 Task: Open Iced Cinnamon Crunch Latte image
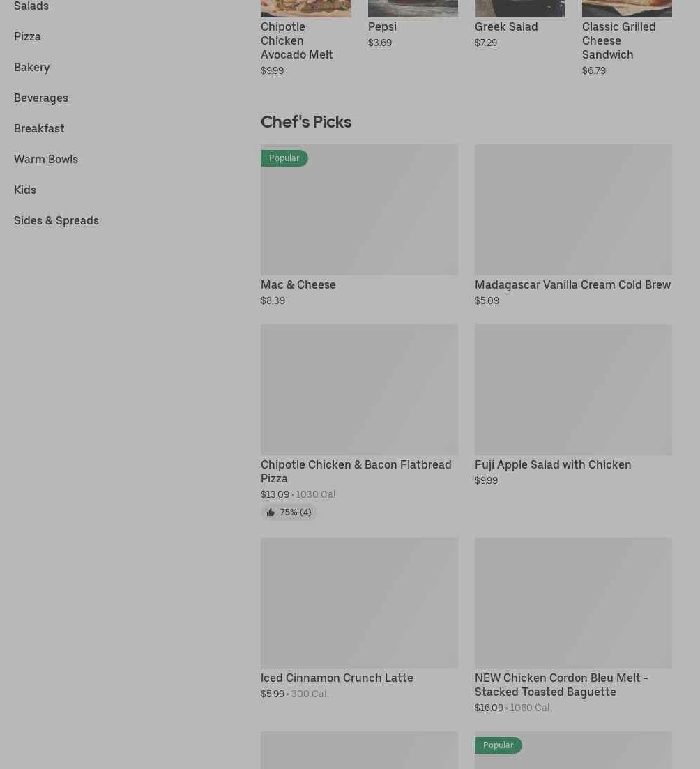pos(359,603)
